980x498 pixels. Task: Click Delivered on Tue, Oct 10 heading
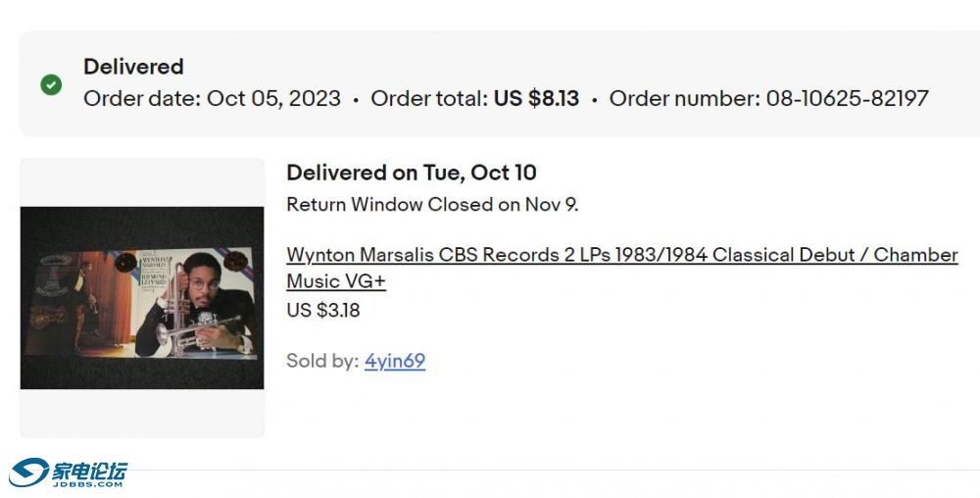[412, 173]
